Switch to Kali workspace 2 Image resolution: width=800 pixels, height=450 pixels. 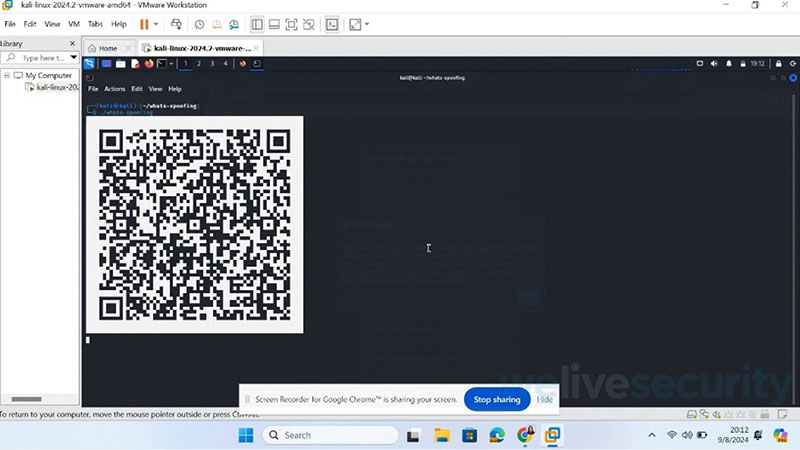[x=199, y=64]
